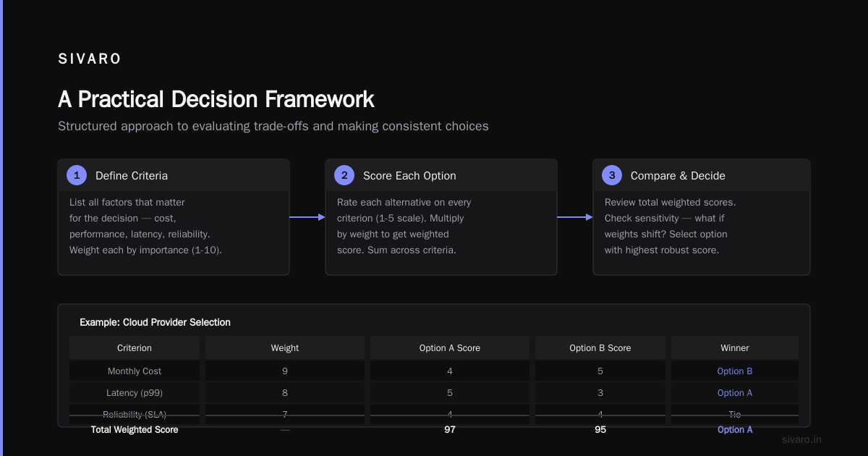Viewport: 868px width, 456px height.
Task: Click the "Option A Score" column header
Action: tap(450, 347)
